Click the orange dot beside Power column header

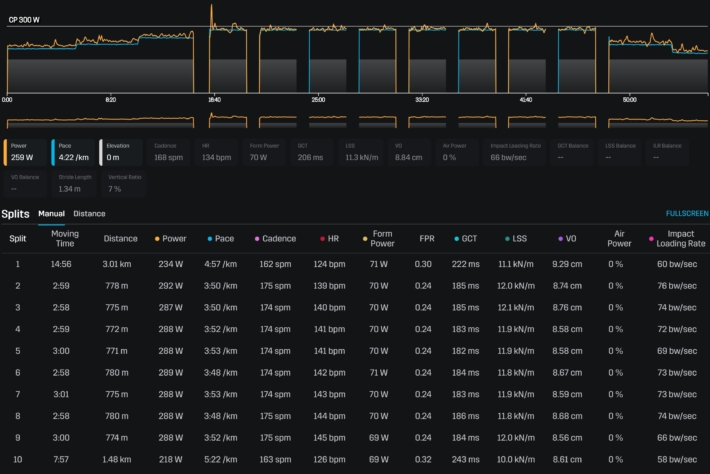pos(158,239)
